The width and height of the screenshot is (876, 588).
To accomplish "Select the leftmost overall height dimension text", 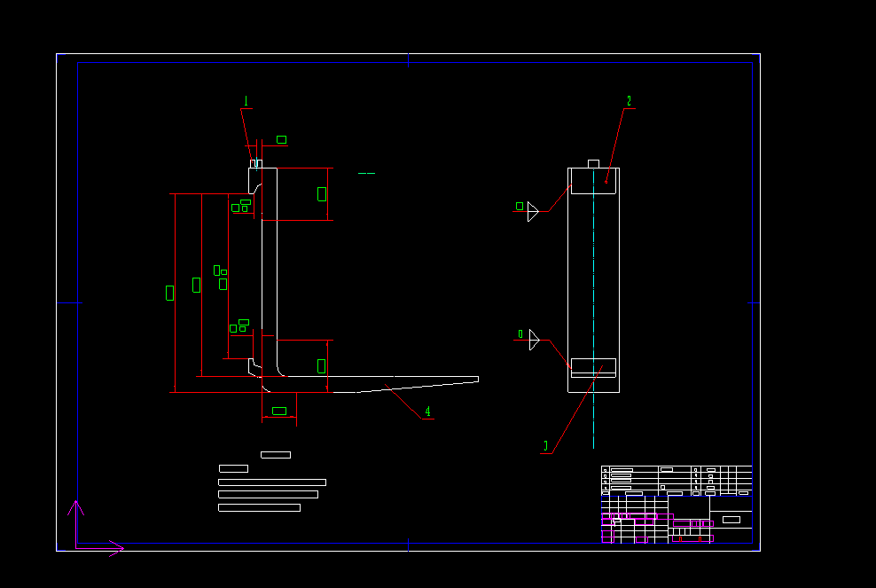I will pos(170,293).
